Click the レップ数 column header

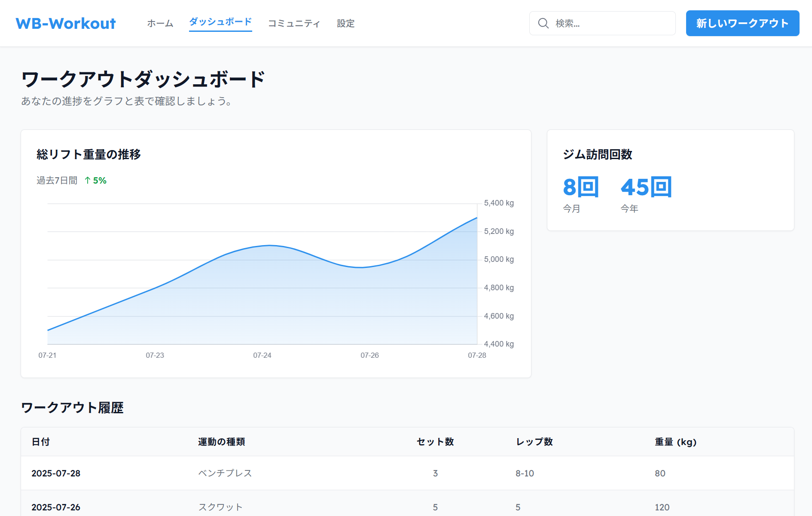534,442
